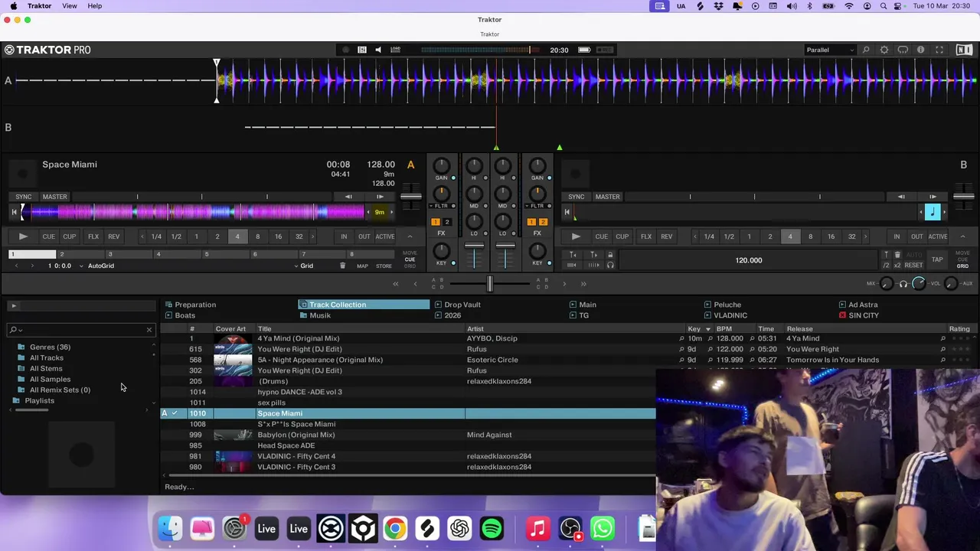Click channel A volume fader

(475, 246)
